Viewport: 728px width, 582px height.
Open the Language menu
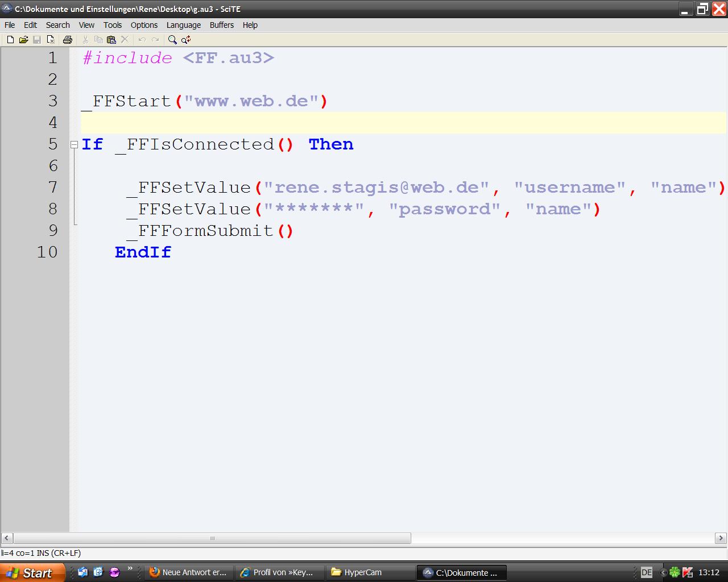click(x=183, y=25)
